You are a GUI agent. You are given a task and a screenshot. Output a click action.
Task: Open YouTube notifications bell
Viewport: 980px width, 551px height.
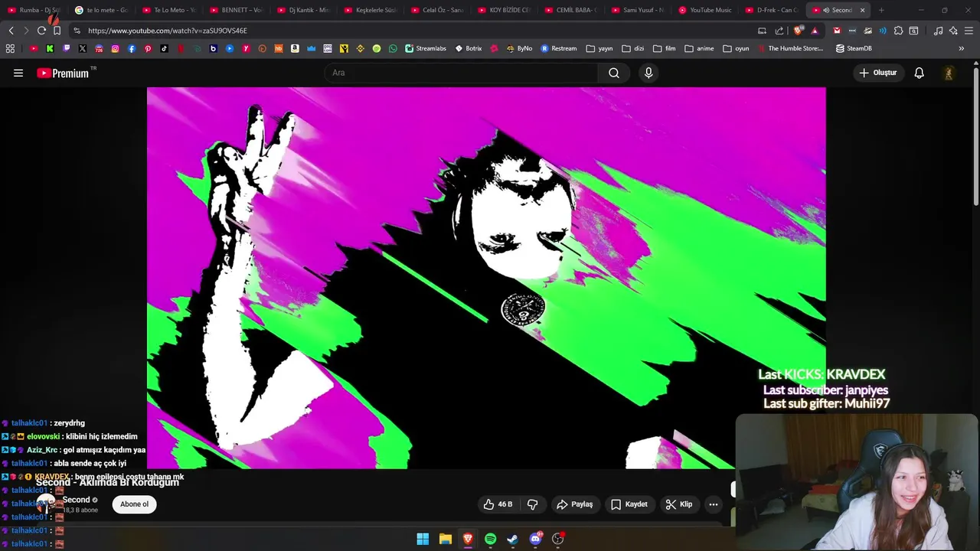pyautogui.click(x=919, y=73)
